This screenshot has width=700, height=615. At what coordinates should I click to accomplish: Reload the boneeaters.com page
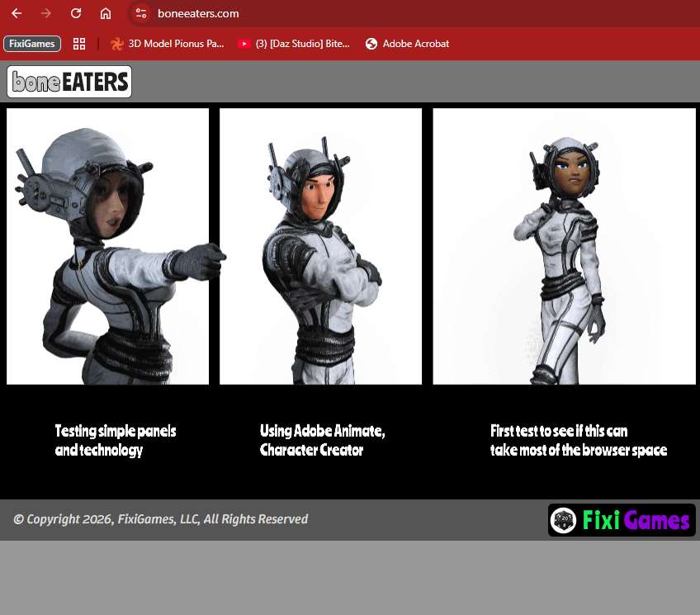tap(76, 13)
